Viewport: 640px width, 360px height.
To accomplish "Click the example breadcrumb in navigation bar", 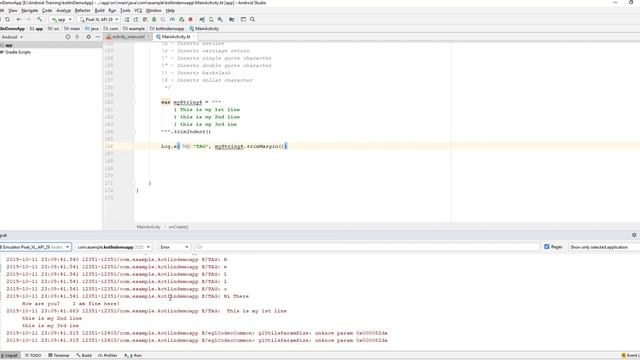I will point(134,29).
